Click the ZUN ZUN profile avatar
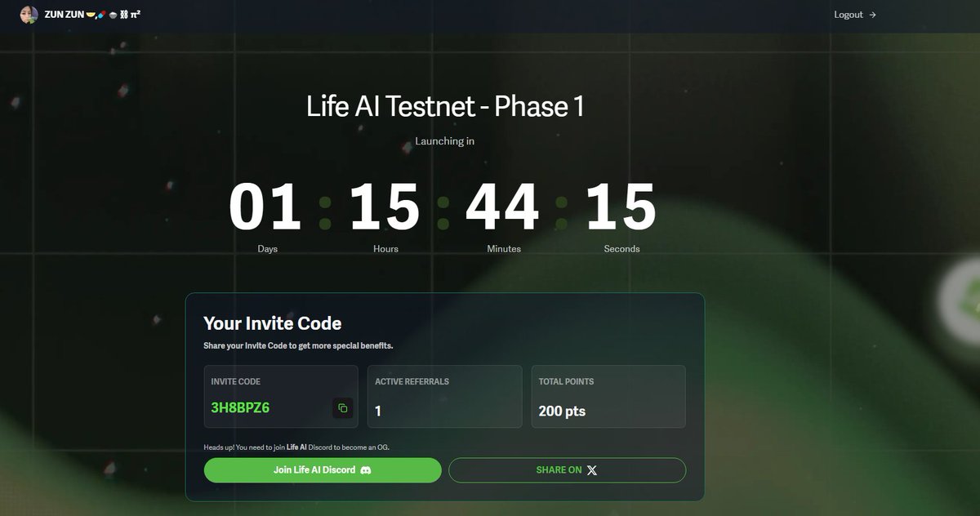This screenshot has width=980, height=516. point(29,14)
